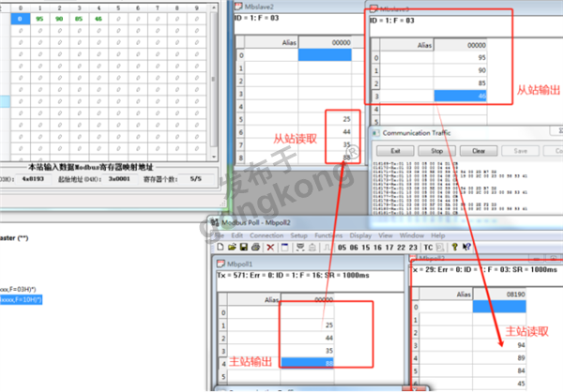
Task: Select function 23 toolbar button
Action: (x=413, y=248)
